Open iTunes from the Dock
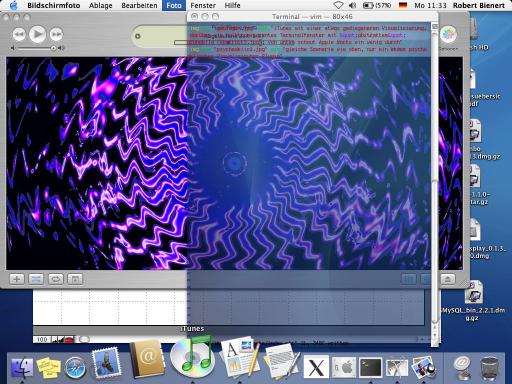Image resolution: width=512 pixels, height=384 pixels. point(192,357)
